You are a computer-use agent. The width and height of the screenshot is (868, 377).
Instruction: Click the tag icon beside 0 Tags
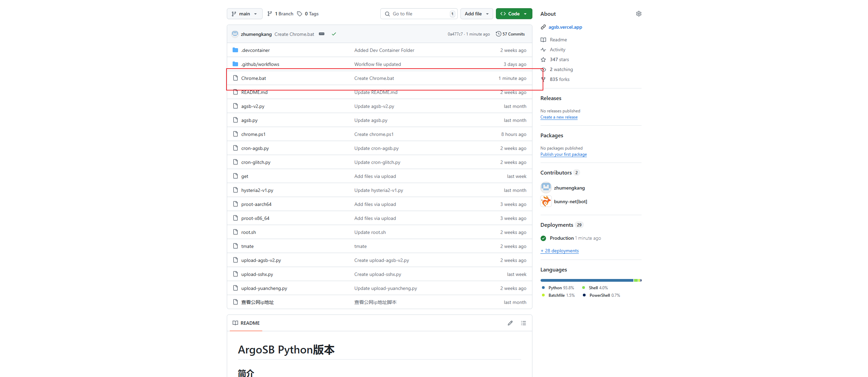point(299,14)
